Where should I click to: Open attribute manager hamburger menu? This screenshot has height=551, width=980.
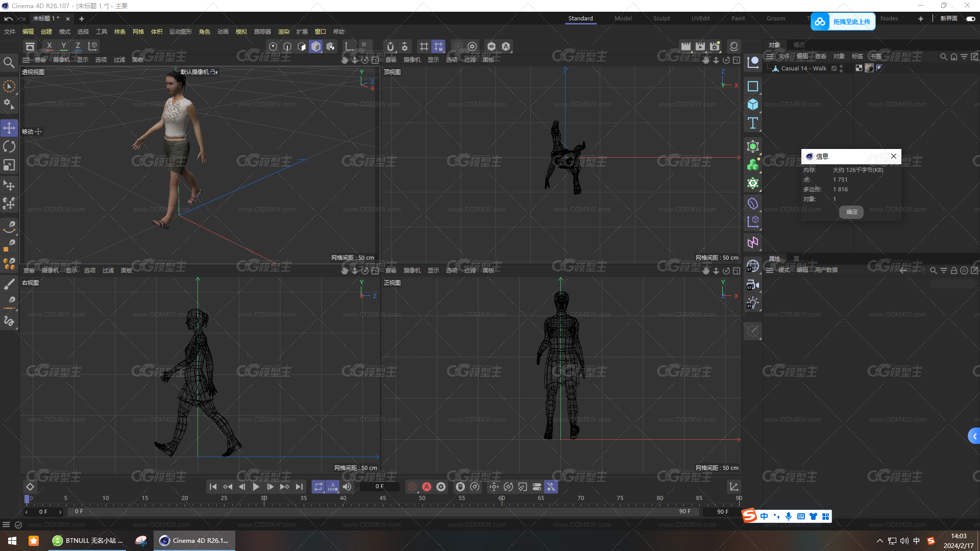point(770,270)
